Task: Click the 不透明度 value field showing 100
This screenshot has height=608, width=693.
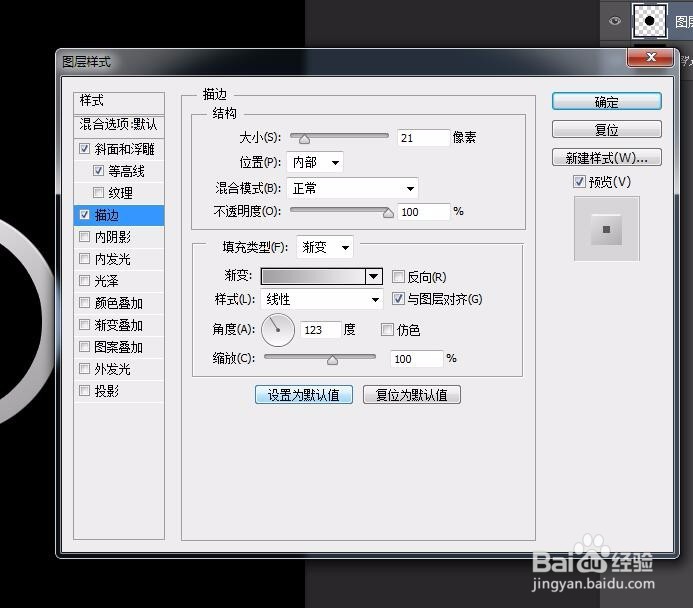Action: pyautogui.click(x=423, y=212)
